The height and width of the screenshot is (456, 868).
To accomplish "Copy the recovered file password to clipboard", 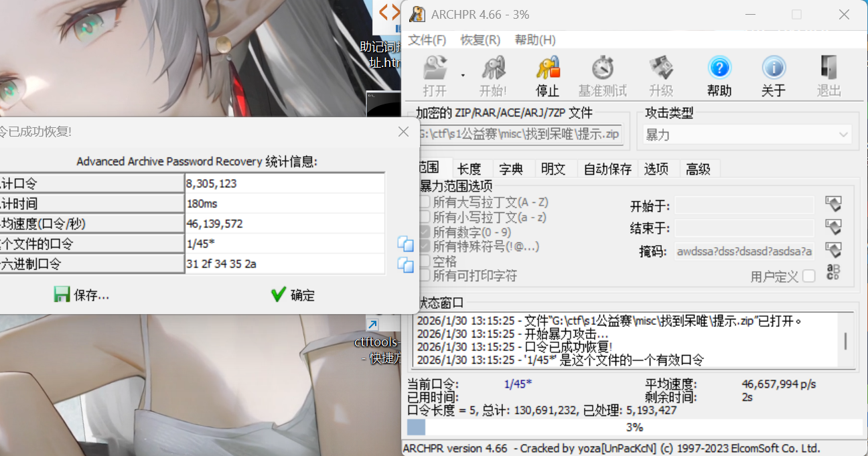I will pyautogui.click(x=405, y=243).
